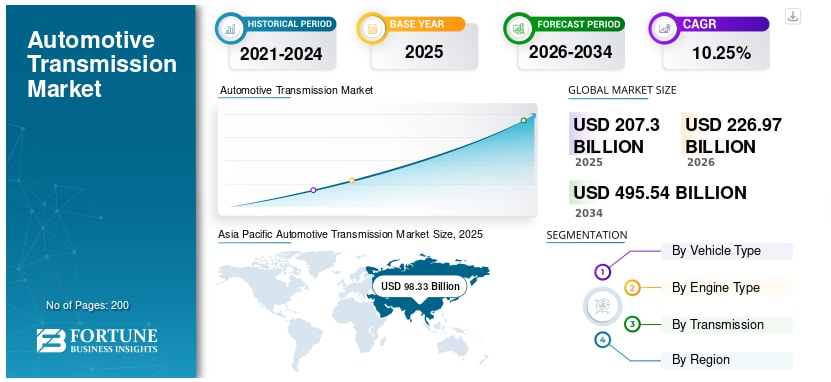Click the GLOBAL MARKET SIZE heading

(x=622, y=90)
